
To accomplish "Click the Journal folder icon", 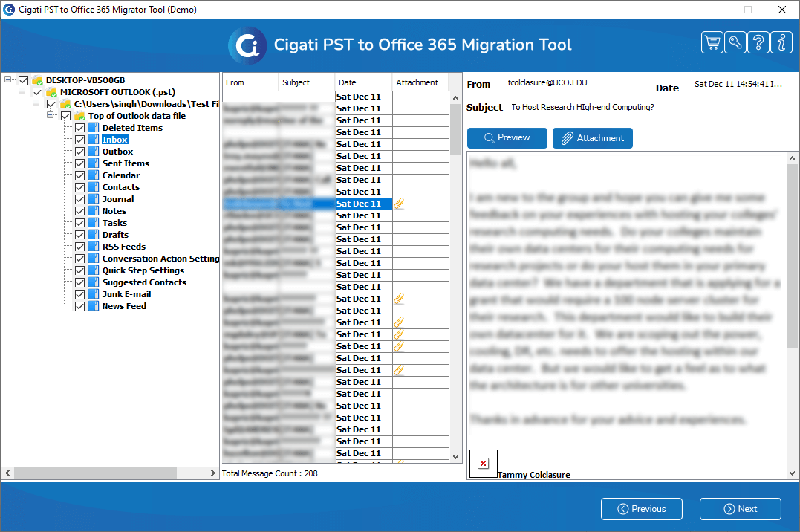I will (94, 199).
